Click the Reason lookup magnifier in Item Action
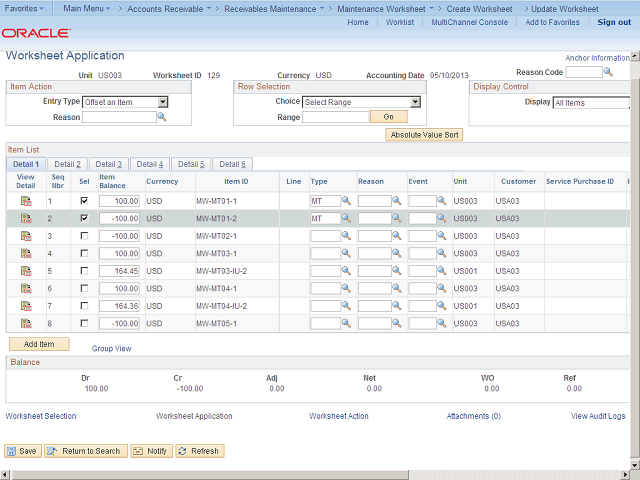The height and width of the screenshot is (480, 640). (x=162, y=117)
